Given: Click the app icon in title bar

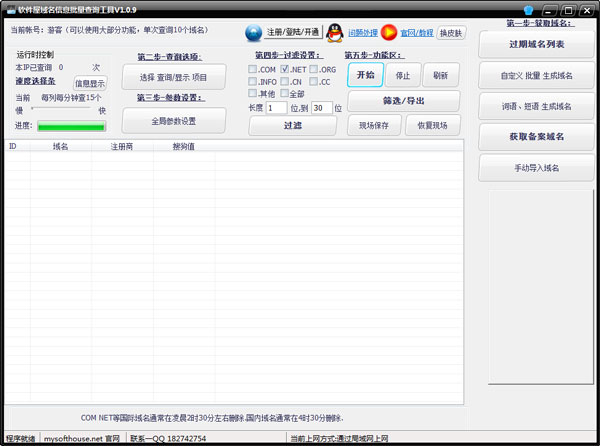Looking at the screenshot, I should coord(9,8).
